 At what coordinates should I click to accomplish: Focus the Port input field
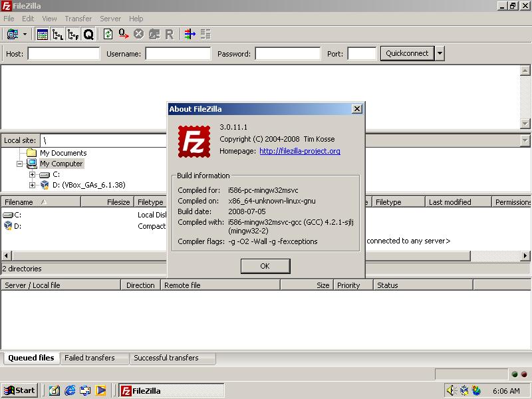tap(362, 54)
